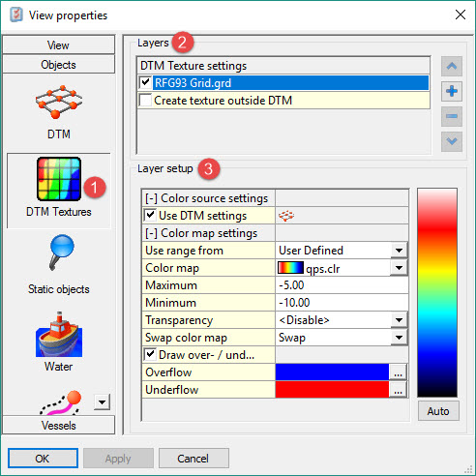
Task: Choose the Static objects pin icon
Action: coord(61,253)
